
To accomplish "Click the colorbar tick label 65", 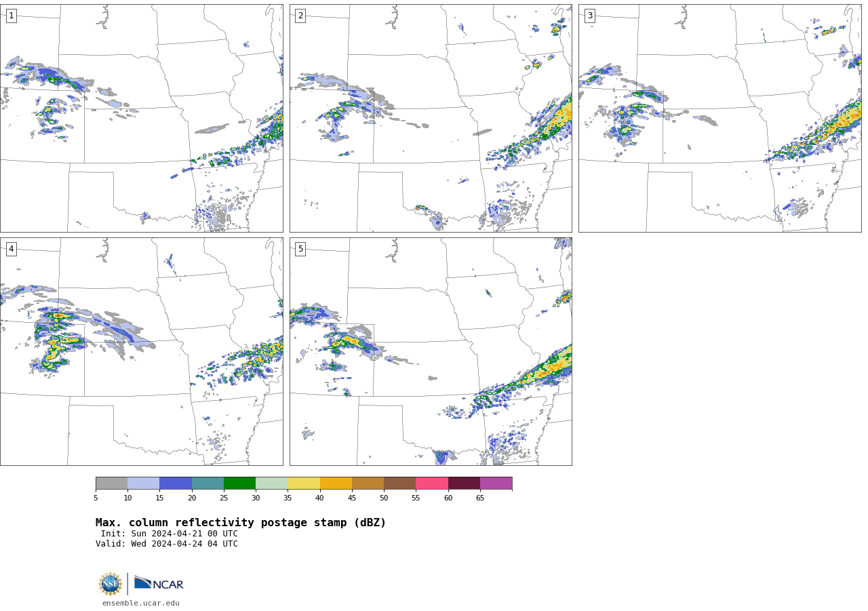I will click(480, 498).
